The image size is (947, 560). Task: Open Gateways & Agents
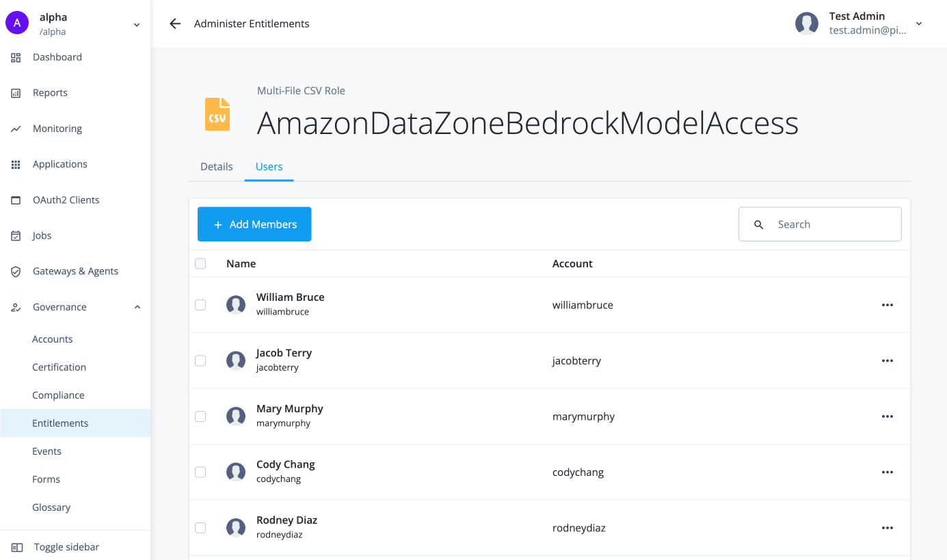pyautogui.click(x=75, y=271)
